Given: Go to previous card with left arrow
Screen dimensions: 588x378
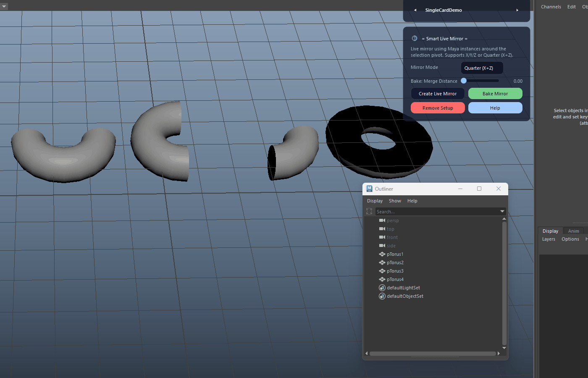Looking at the screenshot, I should click(x=415, y=10).
